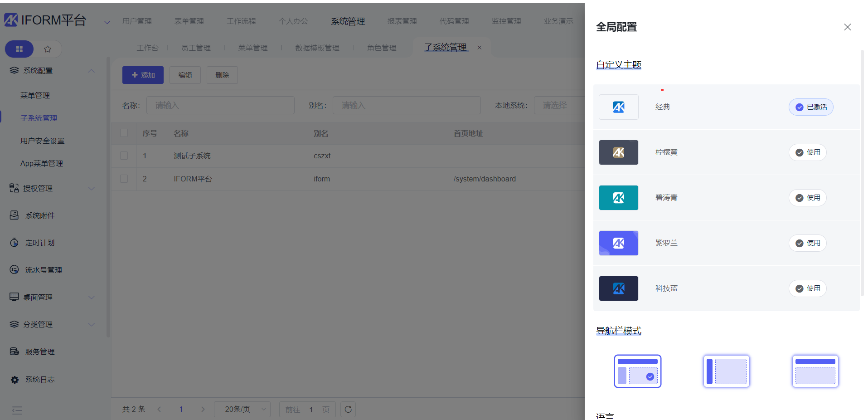Click the grid view icon button
Screen dimensions: 868x420
tap(19, 49)
